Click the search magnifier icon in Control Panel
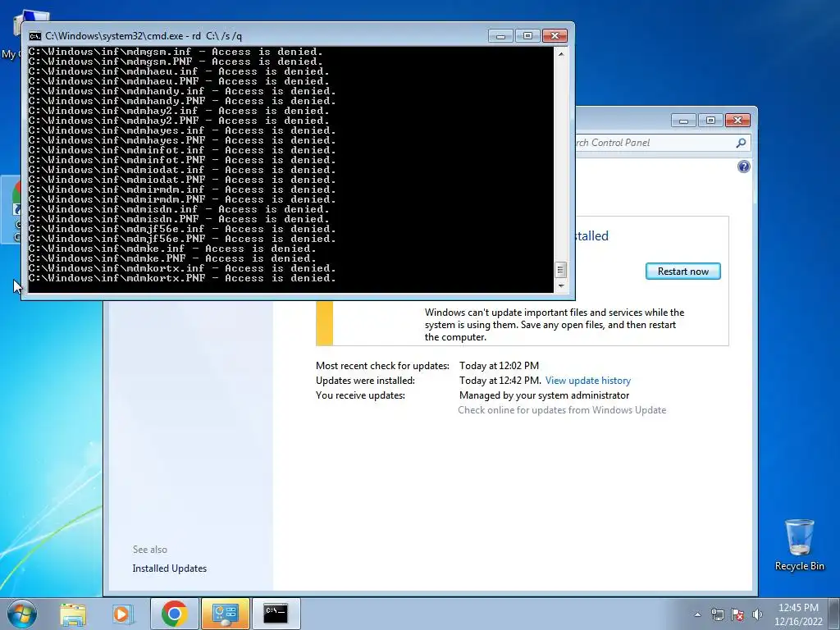Screen dimensions: 840x630 pyautogui.click(x=741, y=143)
